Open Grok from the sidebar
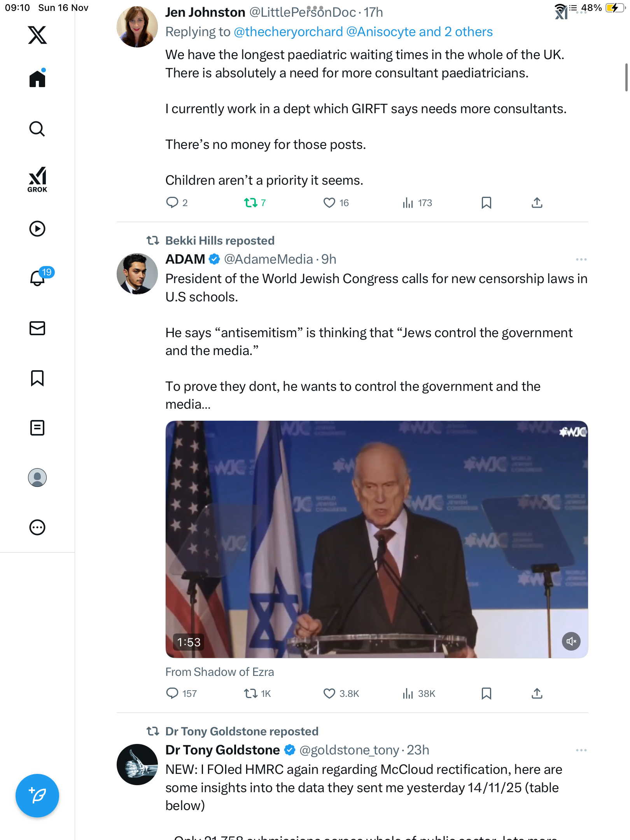630x840 pixels. [x=37, y=179]
